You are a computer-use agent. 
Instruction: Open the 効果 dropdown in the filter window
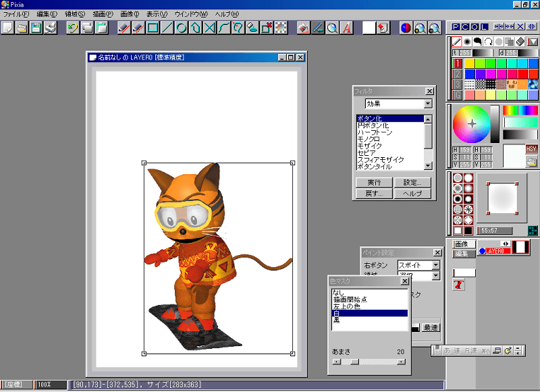pos(428,103)
